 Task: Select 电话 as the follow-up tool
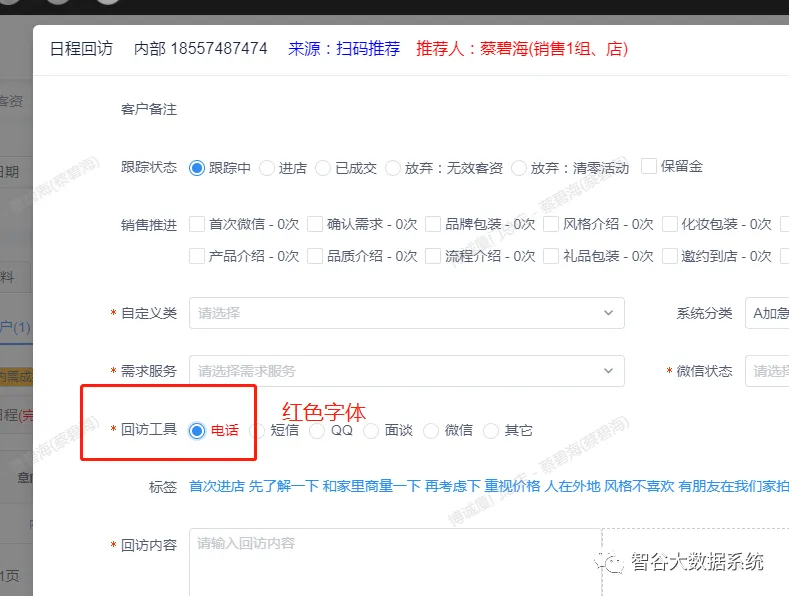pos(197,430)
